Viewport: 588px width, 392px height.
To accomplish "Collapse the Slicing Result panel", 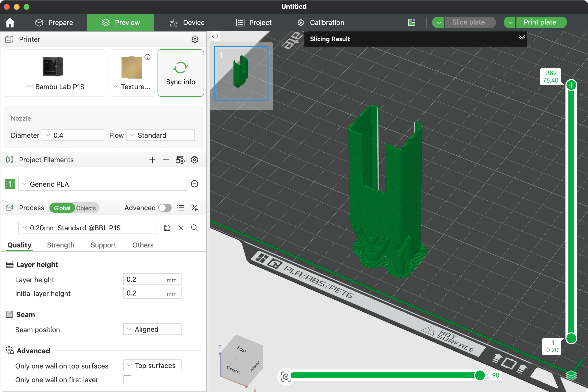I will pos(522,37).
